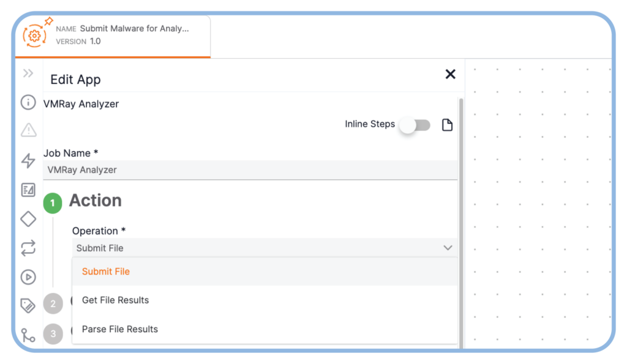Image resolution: width=627 pixels, height=364 pixels.
Task: Enable the Inline Steps toggle
Action: click(415, 124)
